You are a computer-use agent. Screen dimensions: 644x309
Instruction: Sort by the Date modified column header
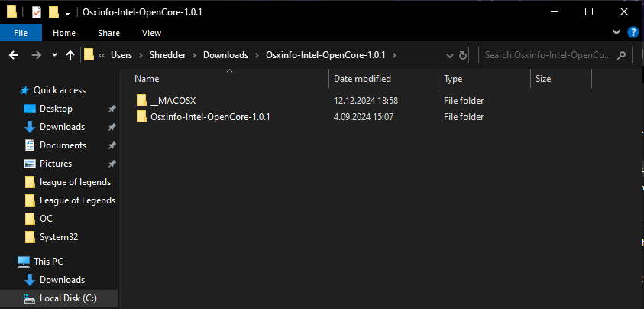coord(362,79)
